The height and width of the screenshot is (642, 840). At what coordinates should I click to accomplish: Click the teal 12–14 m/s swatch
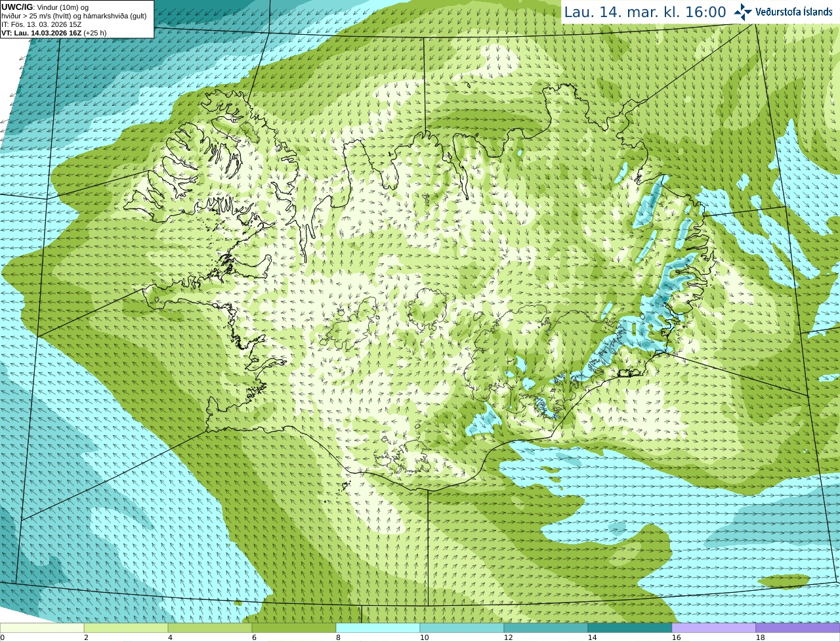546,628
